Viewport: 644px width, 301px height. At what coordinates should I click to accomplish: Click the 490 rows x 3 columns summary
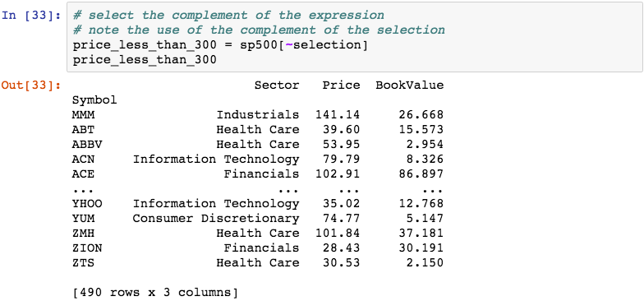154,293
